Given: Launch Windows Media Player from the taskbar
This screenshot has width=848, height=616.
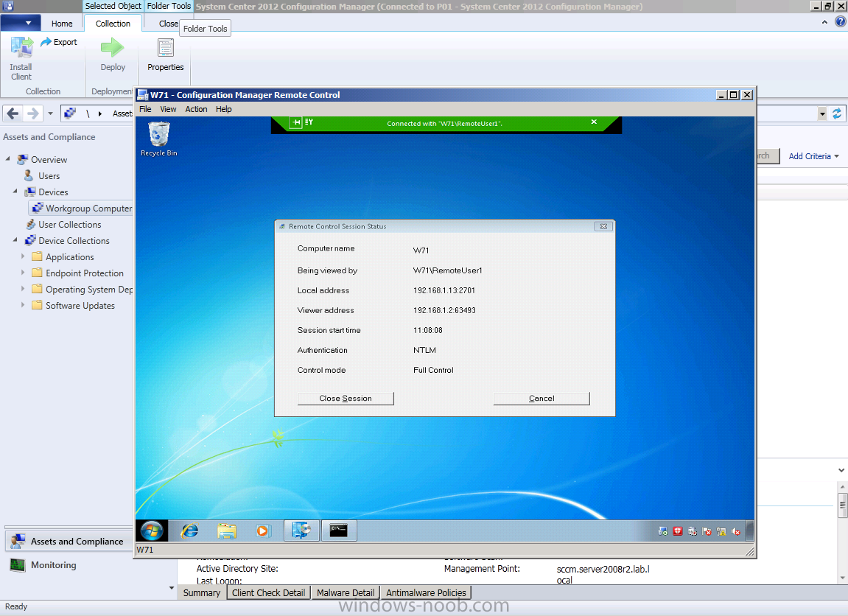Looking at the screenshot, I should tap(263, 531).
